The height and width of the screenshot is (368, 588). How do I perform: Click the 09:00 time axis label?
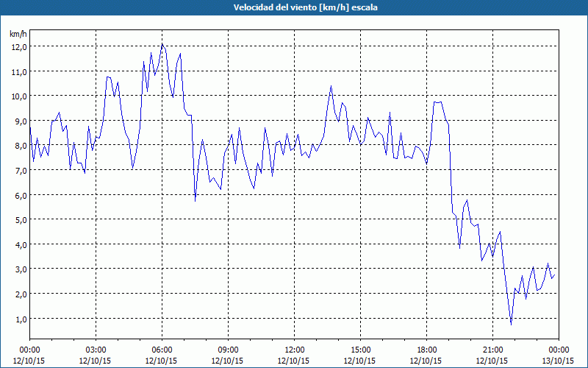click(228, 350)
